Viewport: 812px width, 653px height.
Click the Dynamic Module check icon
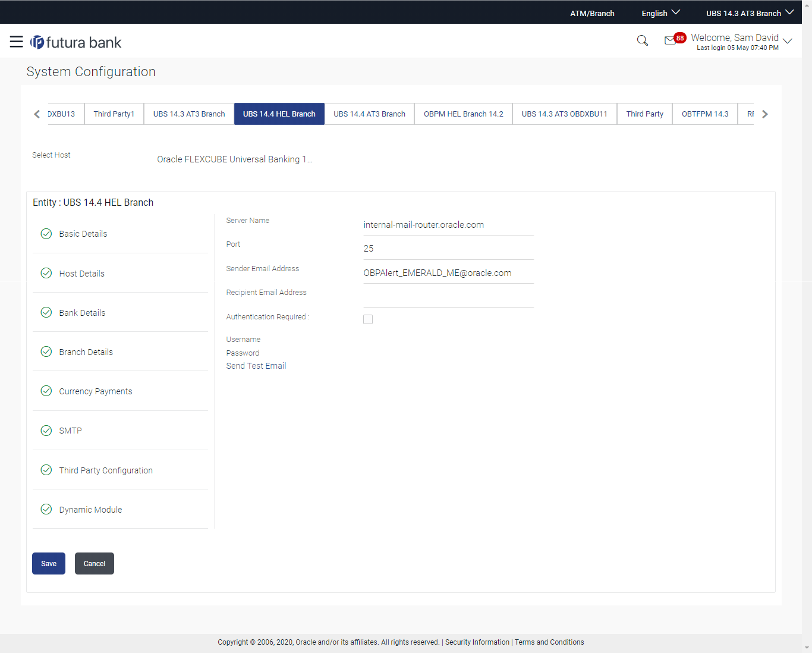(46, 509)
